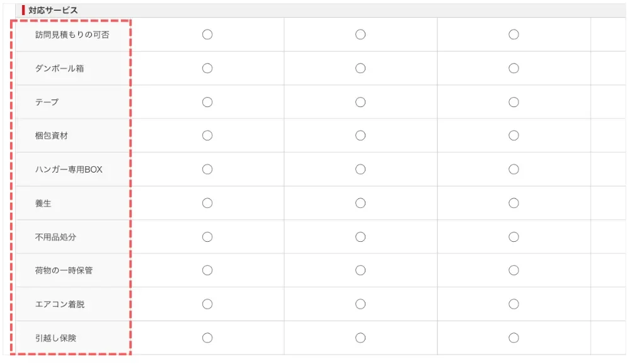The height and width of the screenshot is (364, 630).
Task: Click second column circle in ハンガー専用BOX row
Action: point(360,169)
